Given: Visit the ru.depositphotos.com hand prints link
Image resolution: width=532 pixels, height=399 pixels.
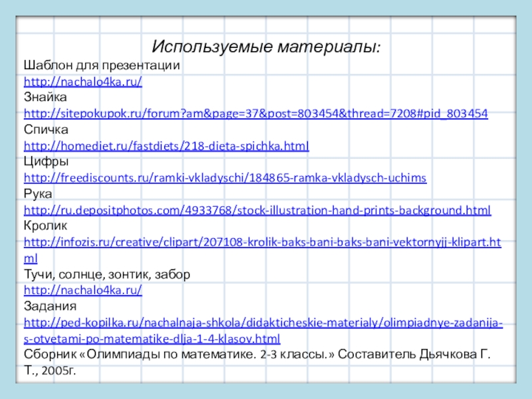Looking at the screenshot, I should (x=257, y=210).
